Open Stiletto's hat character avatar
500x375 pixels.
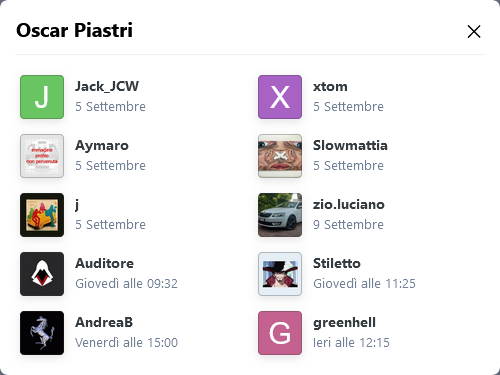[280, 274]
